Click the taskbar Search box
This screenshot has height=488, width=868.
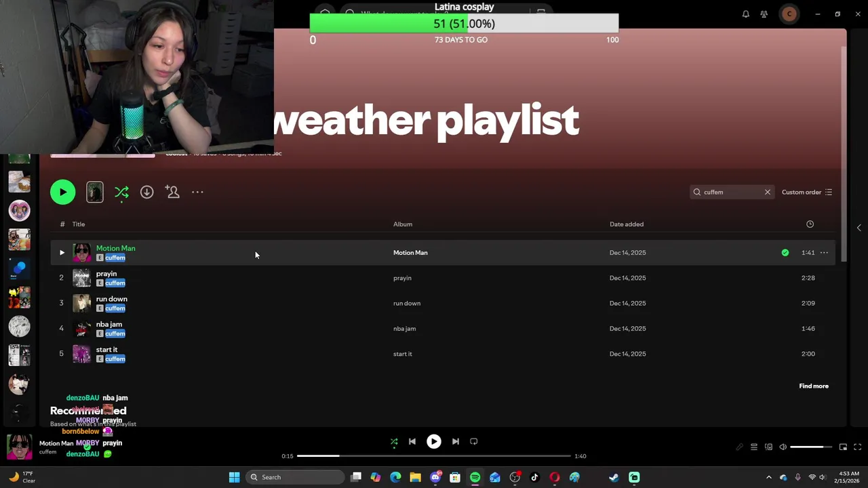coord(294,477)
